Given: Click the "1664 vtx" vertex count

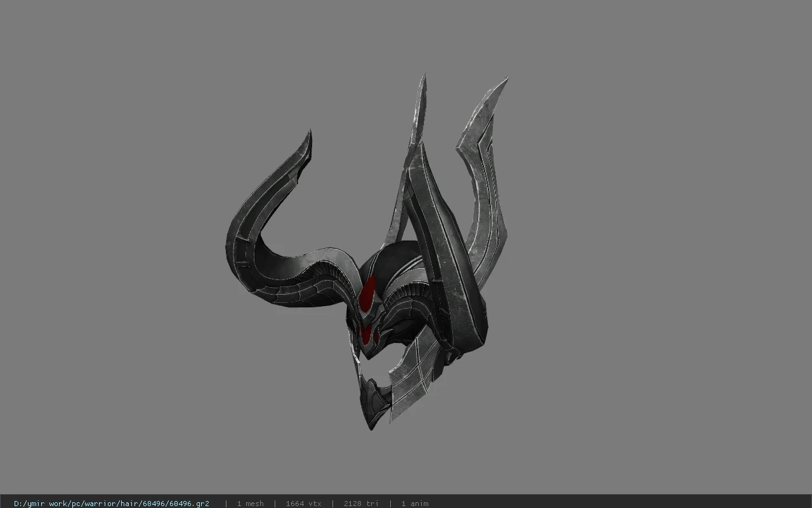Looking at the screenshot, I should tap(303, 504).
